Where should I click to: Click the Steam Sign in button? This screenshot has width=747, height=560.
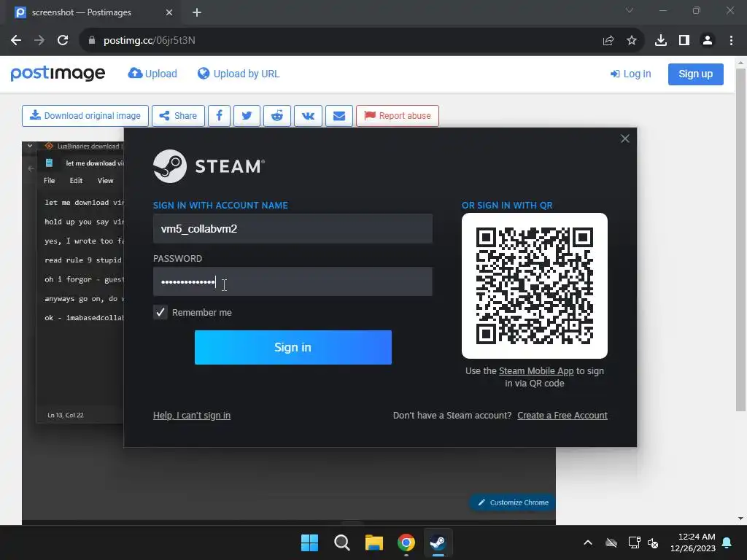pyautogui.click(x=293, y=347)
